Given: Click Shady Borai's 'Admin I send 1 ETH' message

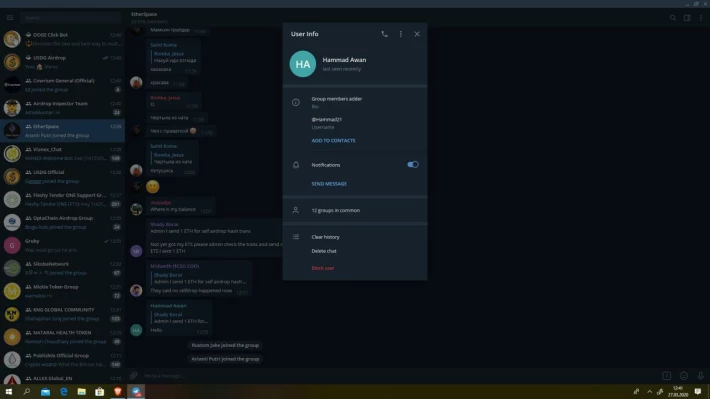Looking at the screenshot, I should pyautogui.click(x=215, y=238).
